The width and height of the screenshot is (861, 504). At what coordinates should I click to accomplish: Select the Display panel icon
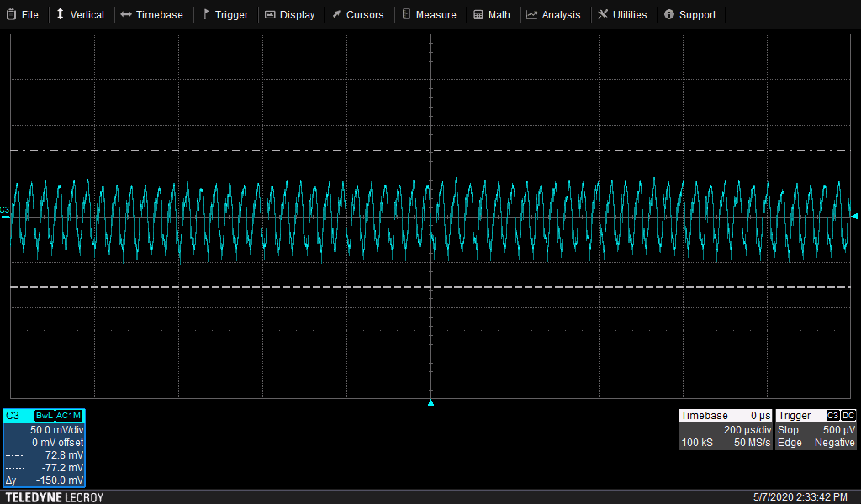coord(269,14)
